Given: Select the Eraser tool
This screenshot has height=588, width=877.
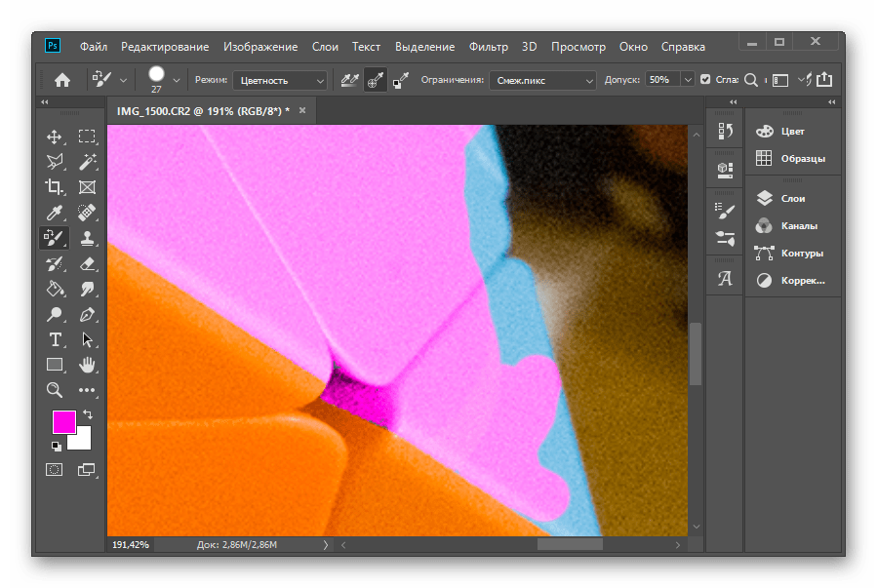Looking at the screenshot, I should [x=87, y=264].
